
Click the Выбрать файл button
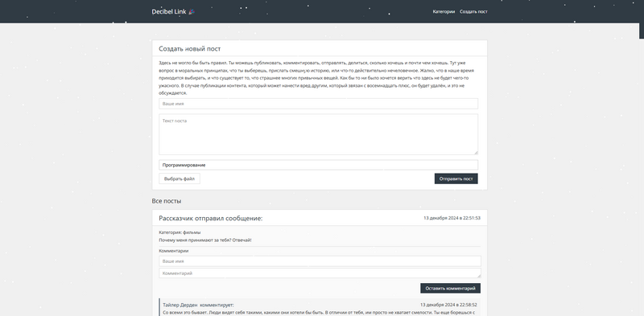[180, 179]
